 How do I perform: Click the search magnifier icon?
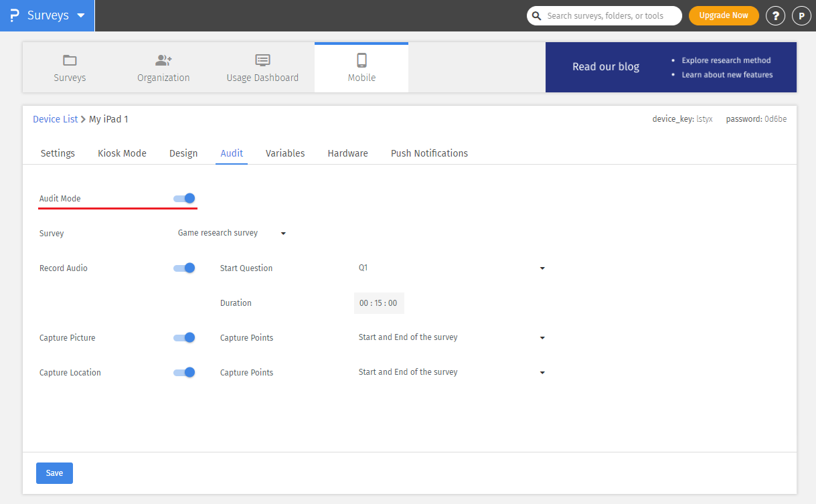click(x=536, y=15)
